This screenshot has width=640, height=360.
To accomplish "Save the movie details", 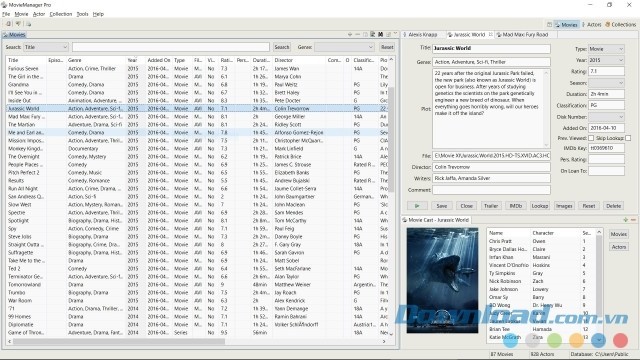I will [442, 206].
